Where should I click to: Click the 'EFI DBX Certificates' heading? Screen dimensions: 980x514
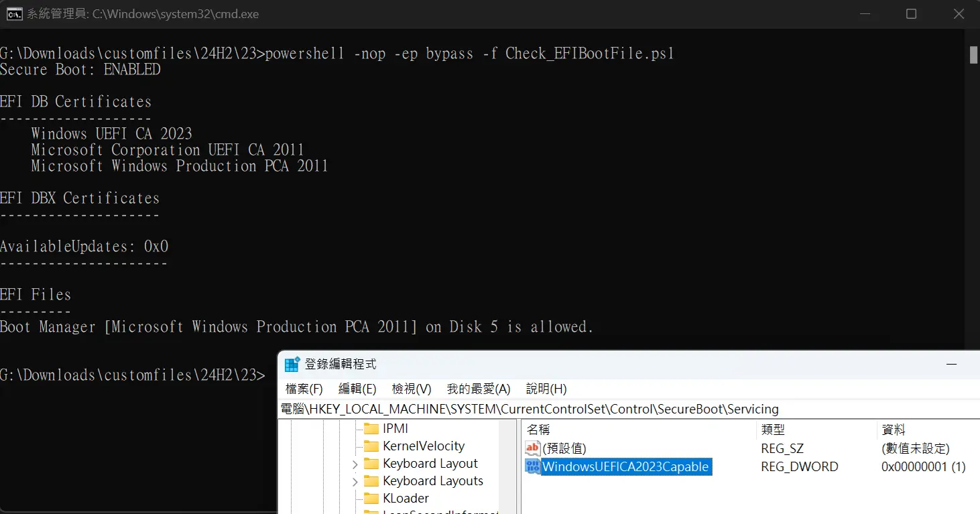point(80,198)
